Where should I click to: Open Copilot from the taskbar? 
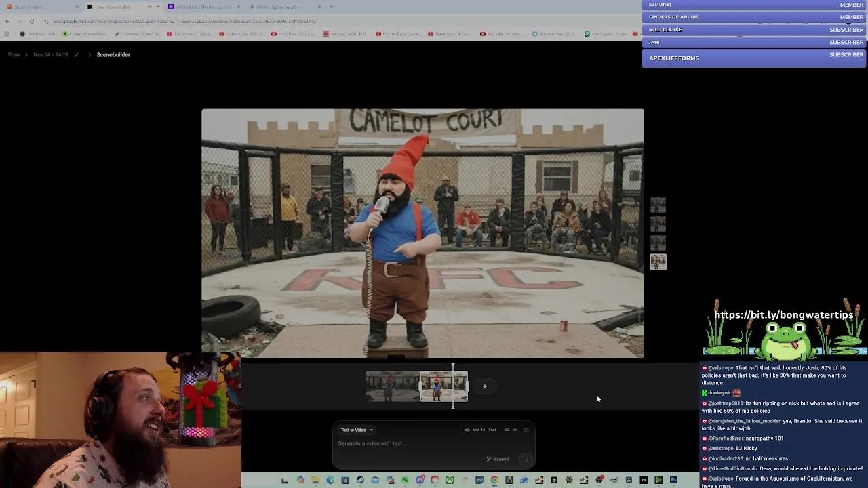click(300, 480)
